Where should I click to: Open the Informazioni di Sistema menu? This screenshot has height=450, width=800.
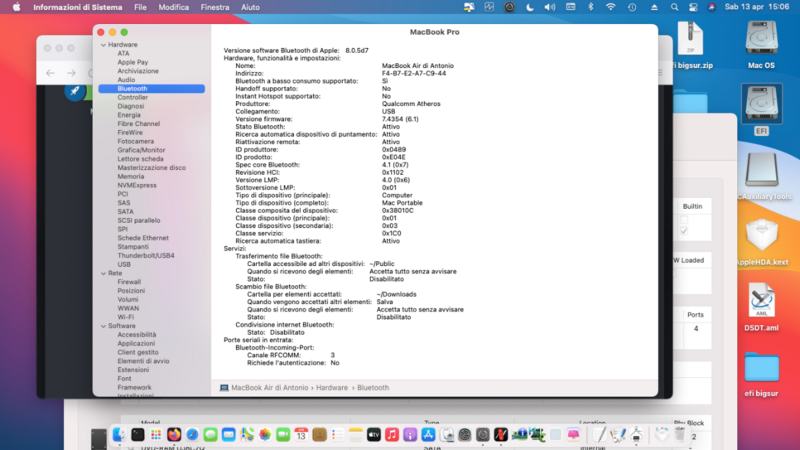click(78, 7)
